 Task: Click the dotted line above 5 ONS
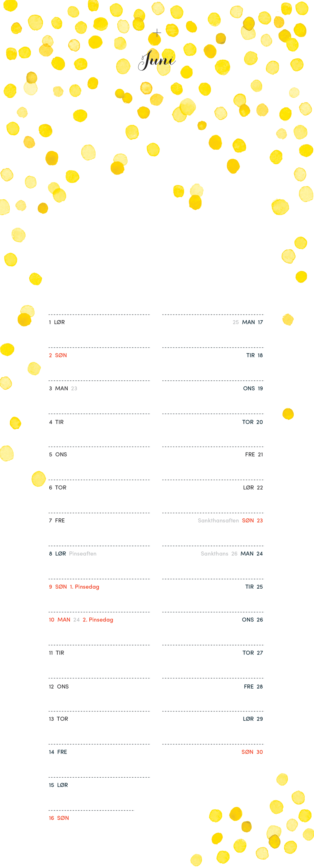click(x=99, y=447)
